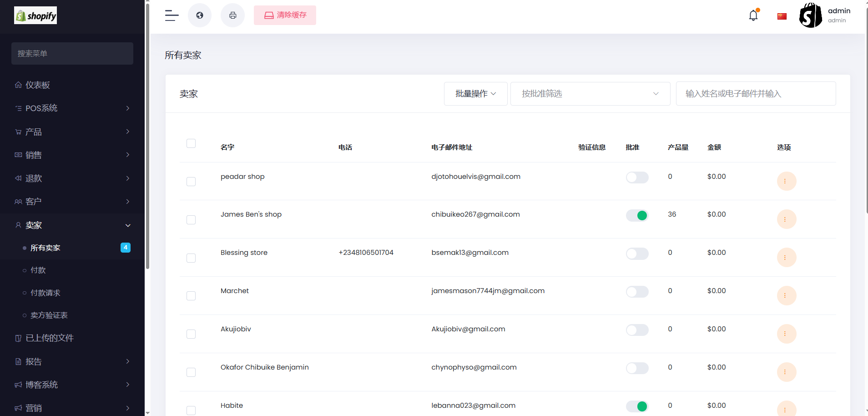This screenshot has width=868, height=416.
Task: Disable approval toggle for James Ben's shop
Action: 637,215
